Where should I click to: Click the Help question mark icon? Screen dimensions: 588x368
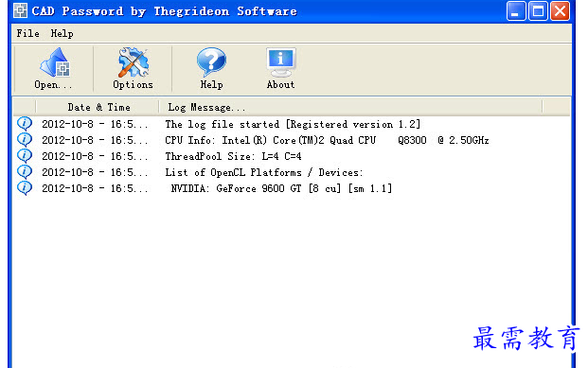211,62
